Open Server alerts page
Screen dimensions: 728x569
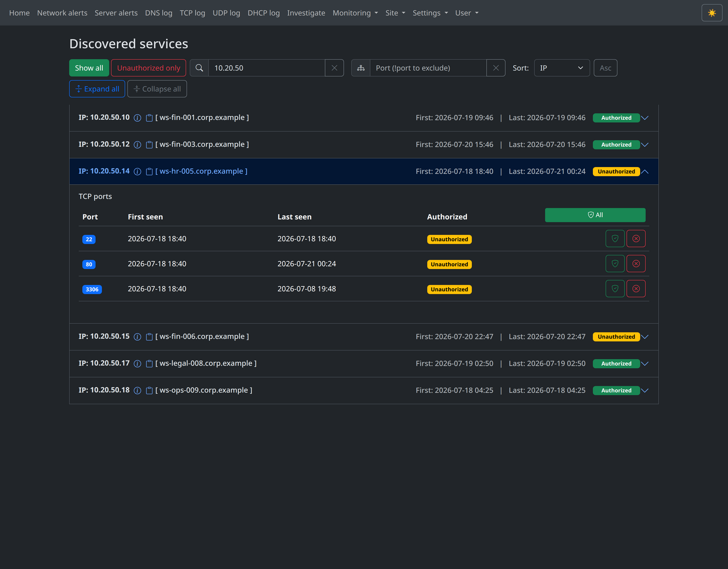tap(116, 13)
